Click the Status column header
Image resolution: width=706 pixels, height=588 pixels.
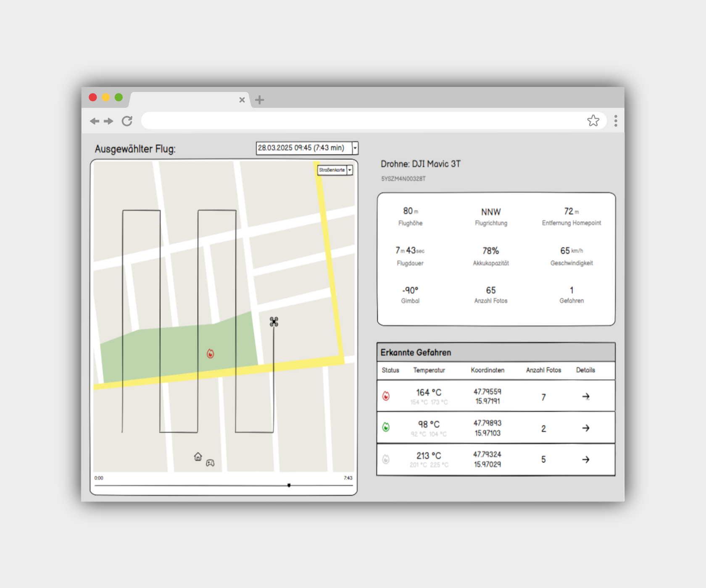[x=390, y=370]
